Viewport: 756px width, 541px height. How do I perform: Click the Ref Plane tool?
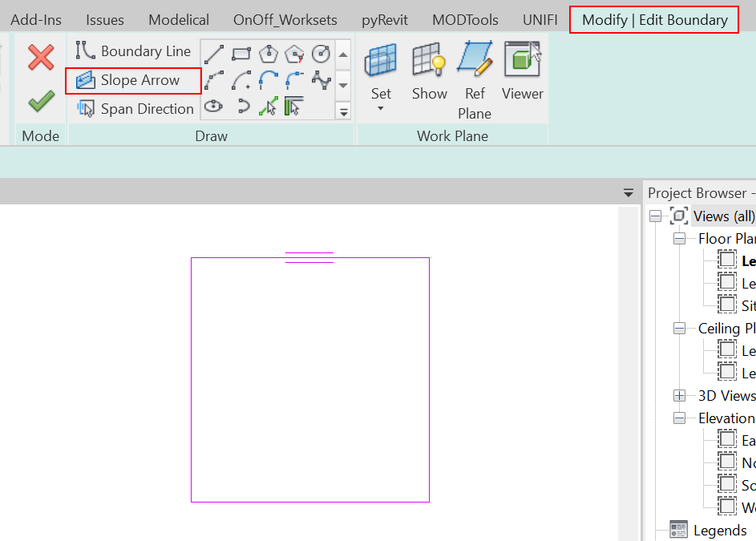pyautogui.click(x=475, y=80)
